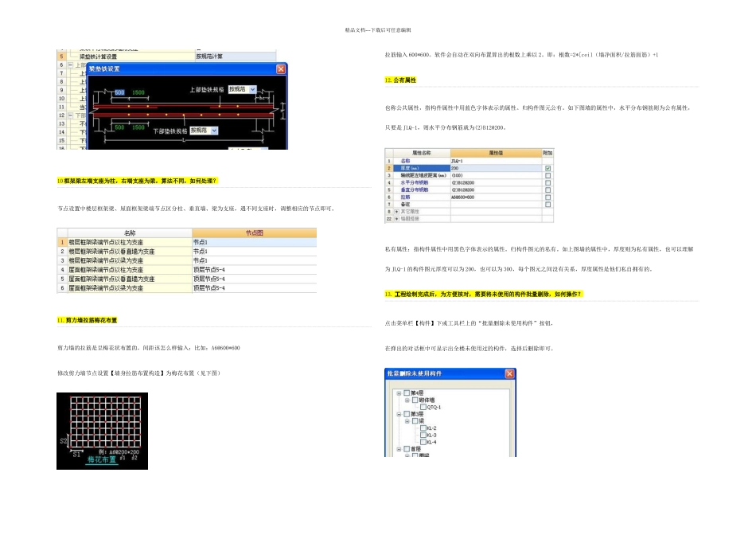Screen dimensions: 756x535
Task: Click the 属性名称 column header
Action: coord(422,153)
